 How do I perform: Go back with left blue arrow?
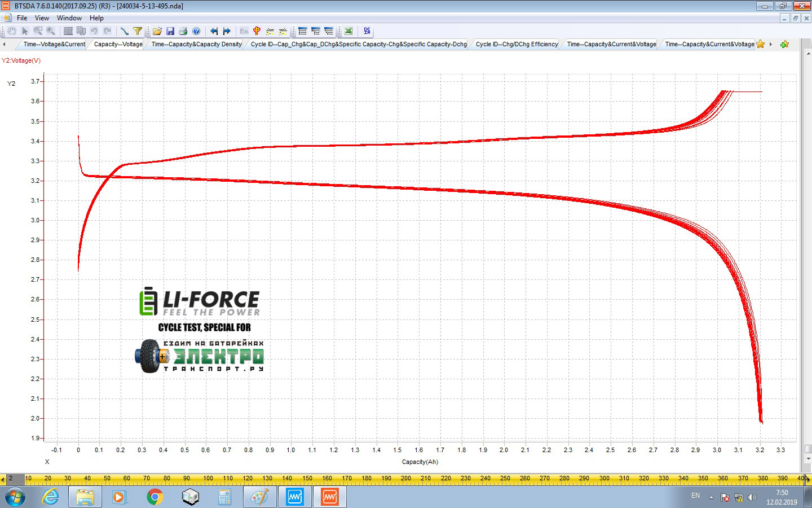pyautogui.click(x=214, y=31)
